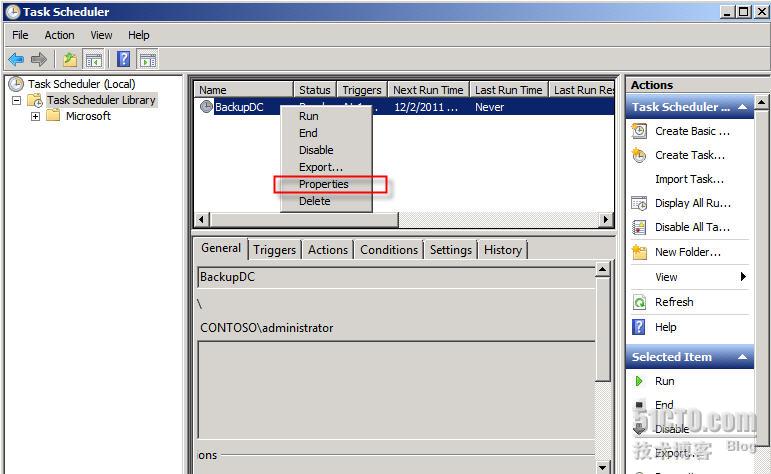Choose End from the context menu
This screenshot has height=474, width=771.
coord(326,133)
